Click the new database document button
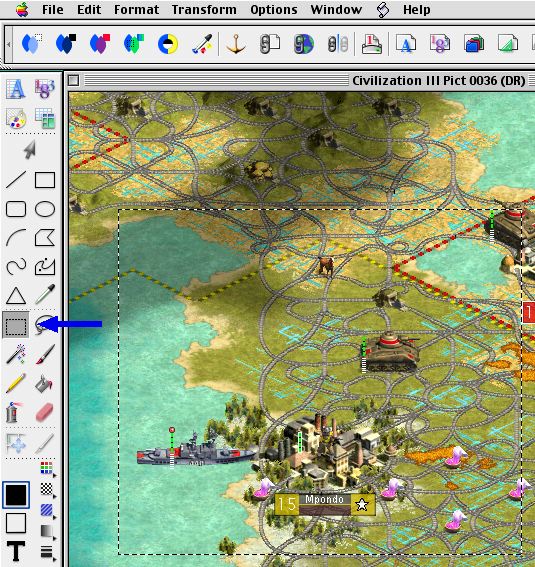 coord(474,44)
